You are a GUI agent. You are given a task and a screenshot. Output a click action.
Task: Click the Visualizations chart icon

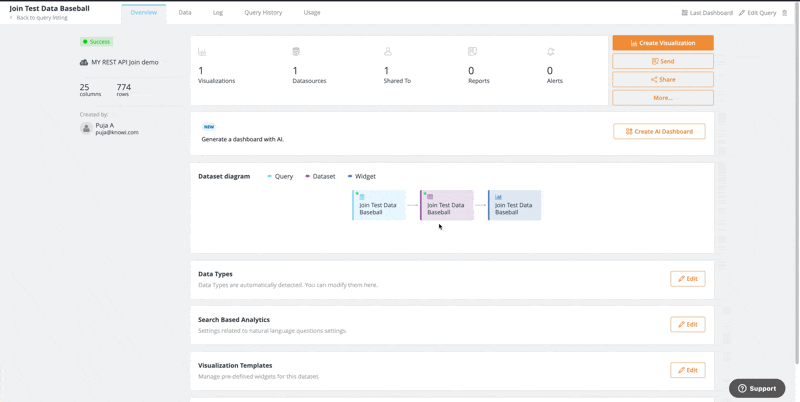[202, 52]
